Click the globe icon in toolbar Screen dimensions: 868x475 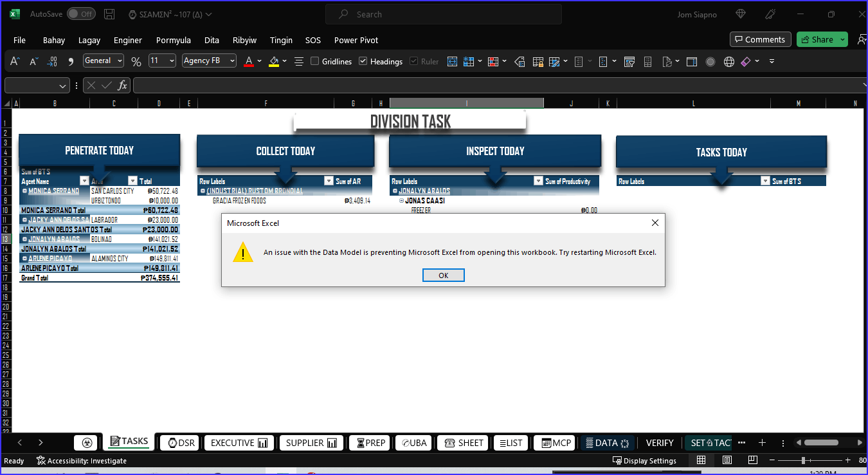pyautogui.click(x=729, y=61)
